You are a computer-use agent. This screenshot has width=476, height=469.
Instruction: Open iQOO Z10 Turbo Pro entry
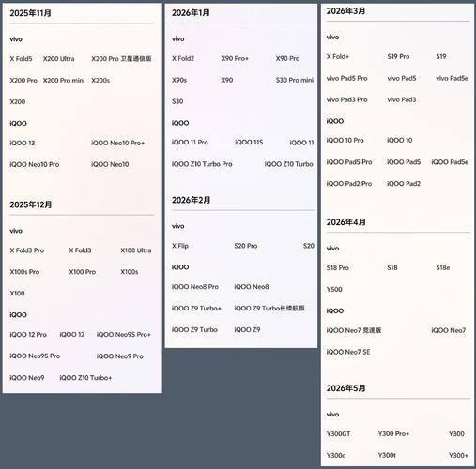pos(202,164)
